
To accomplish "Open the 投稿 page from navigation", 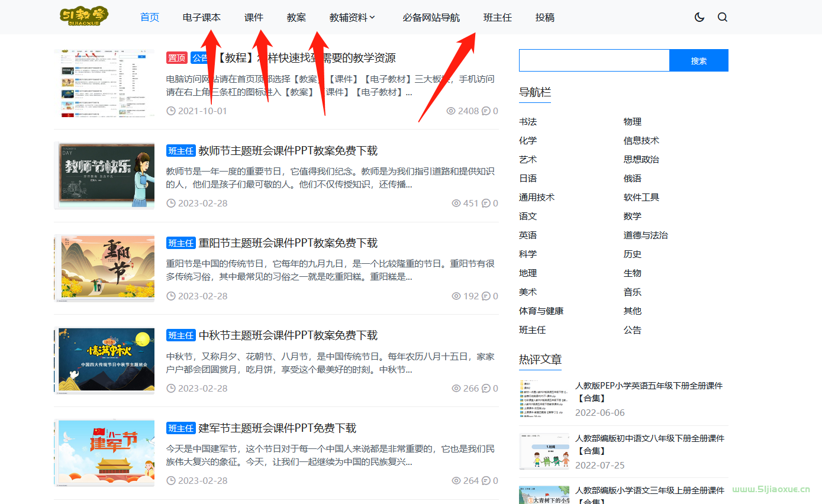I will 544,17.
